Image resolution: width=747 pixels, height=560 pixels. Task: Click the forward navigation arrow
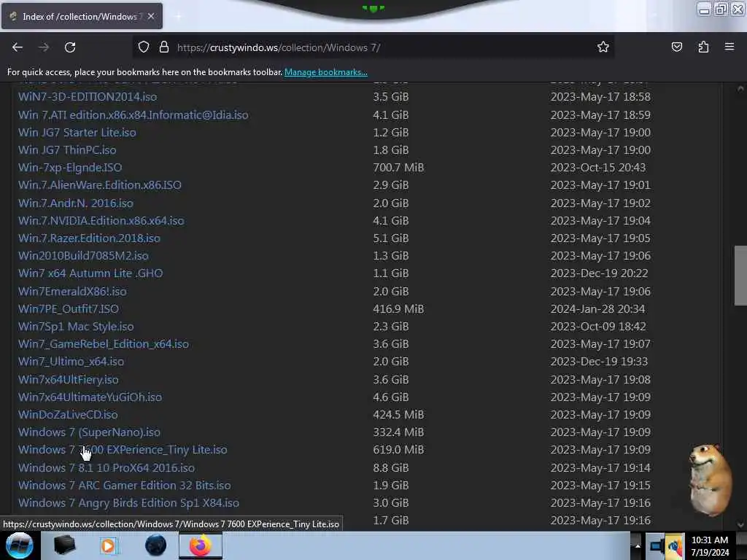point(44,47)
